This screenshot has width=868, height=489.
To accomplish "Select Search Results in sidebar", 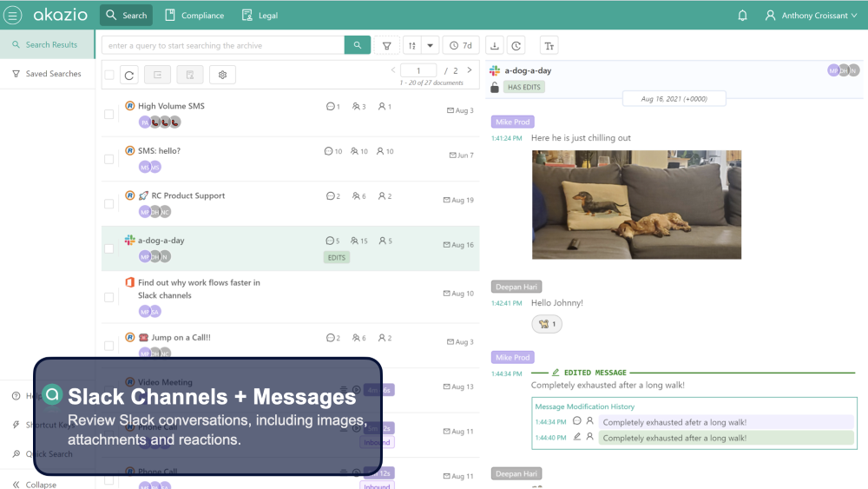I will 48,44.
